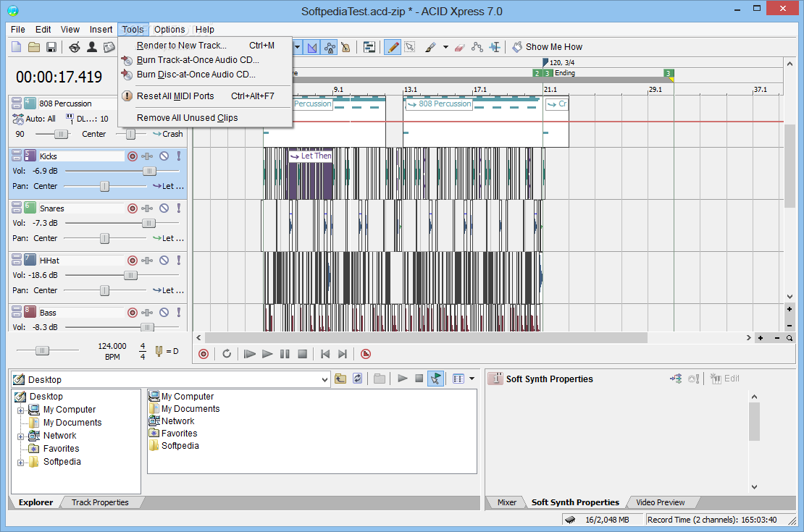This screenshot has width=804, height=532.
Task: Click Play From Start in transport bar
Action: pyautogui.click(x=250, y=354)
